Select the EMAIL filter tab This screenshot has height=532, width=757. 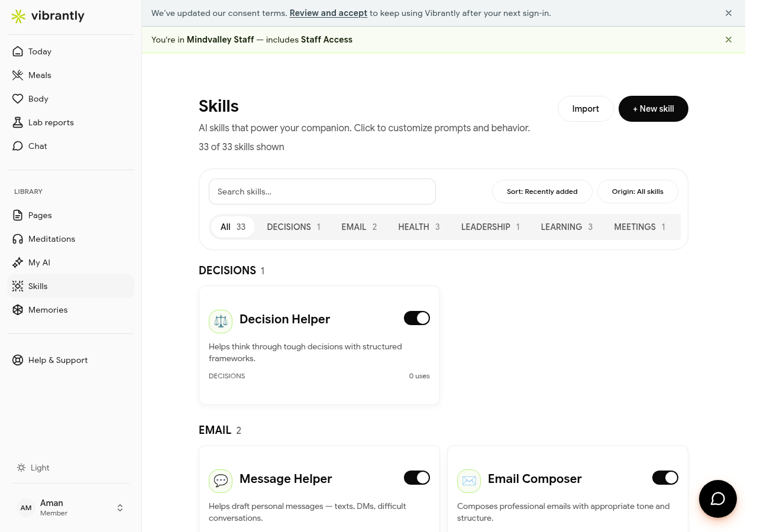coord(359,227)
